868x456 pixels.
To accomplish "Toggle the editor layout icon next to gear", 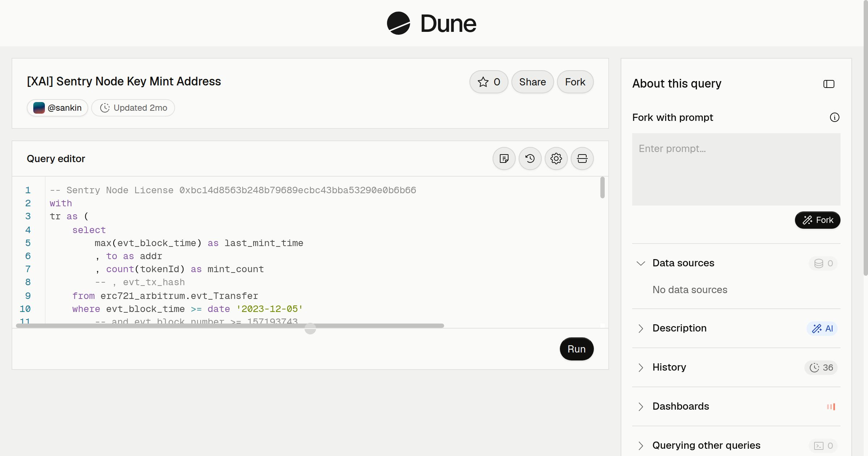I will (582, 159).
